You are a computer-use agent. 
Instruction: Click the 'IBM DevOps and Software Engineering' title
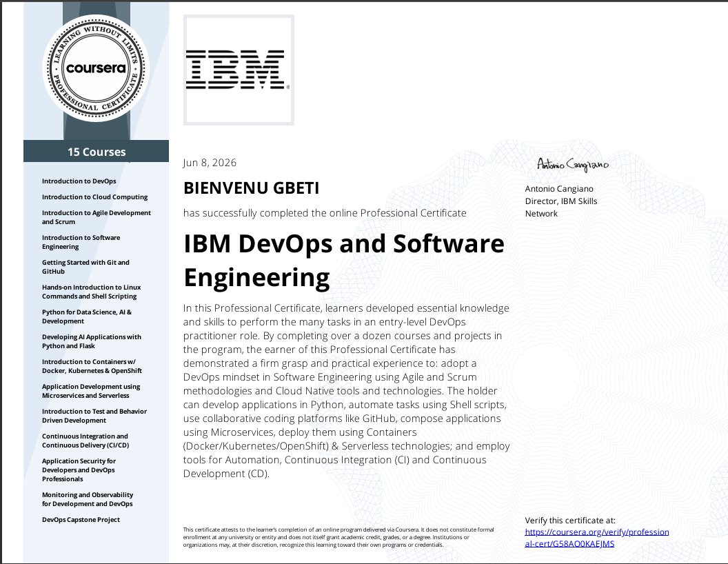tap(343, 260)
